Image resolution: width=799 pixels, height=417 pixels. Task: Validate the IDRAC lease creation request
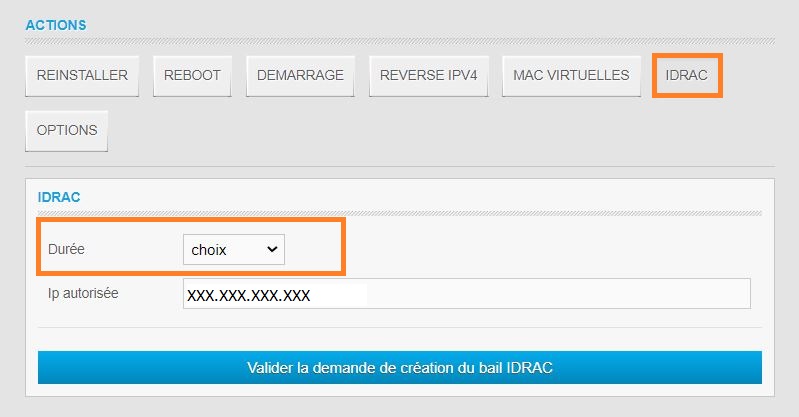[x=400, y=367]
